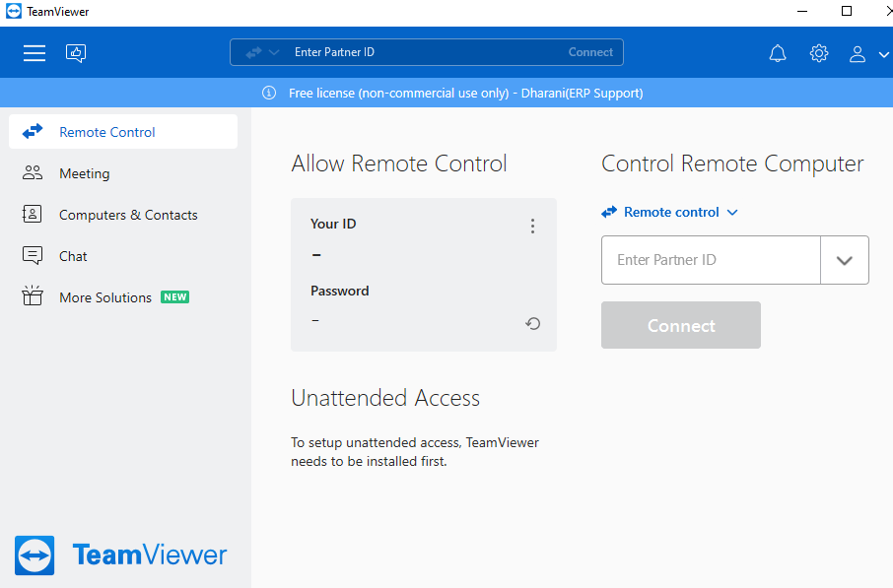Open the Chat section
The image size is (893, 588).
(123, 256)
